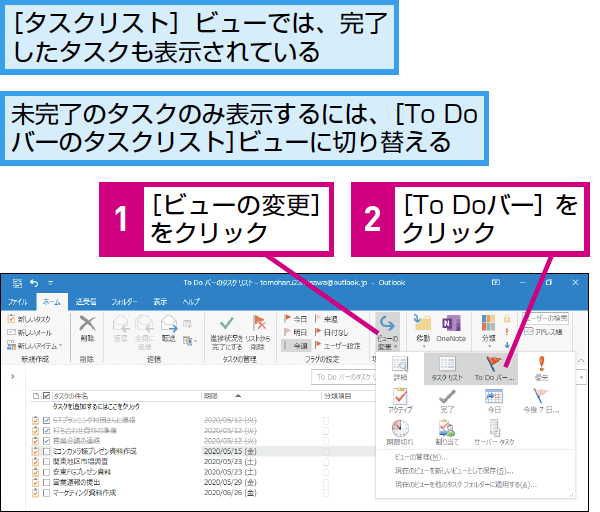Image resolution: width=600 pixels, height=512 pixels.
Task: Open the ファイル tab
Action: pyautogui.click(x=18, y=302)
